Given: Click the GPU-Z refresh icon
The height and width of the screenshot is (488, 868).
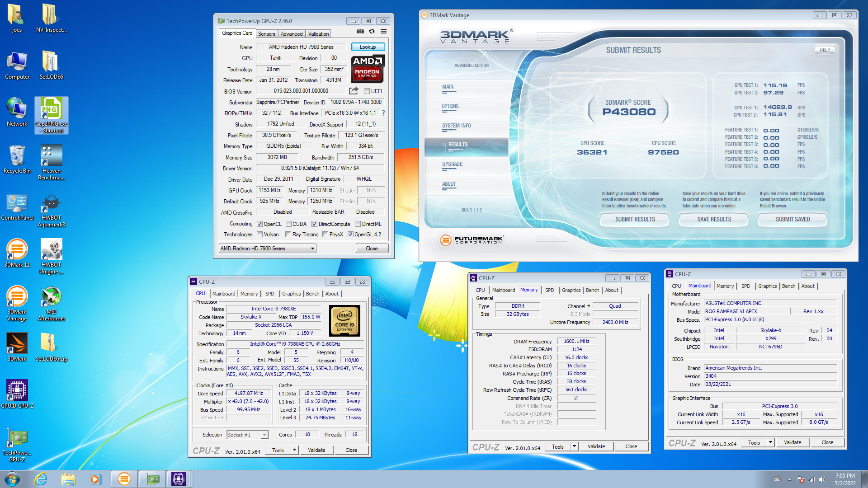Looking at the screenshot, I should [x=372, y=32].
